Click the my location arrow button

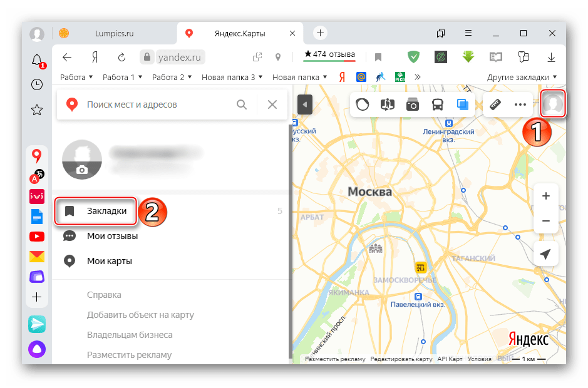545,254
